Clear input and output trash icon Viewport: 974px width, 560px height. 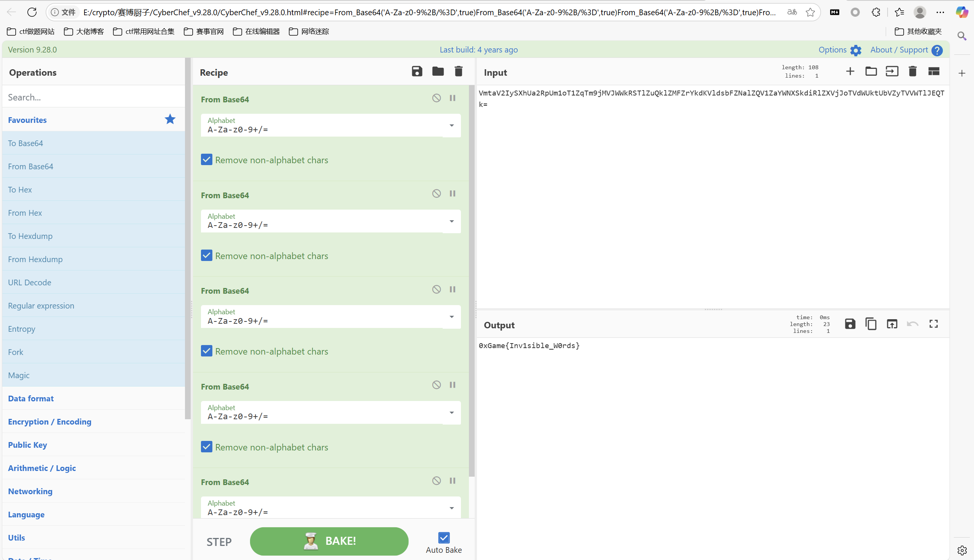click(912, 72)
